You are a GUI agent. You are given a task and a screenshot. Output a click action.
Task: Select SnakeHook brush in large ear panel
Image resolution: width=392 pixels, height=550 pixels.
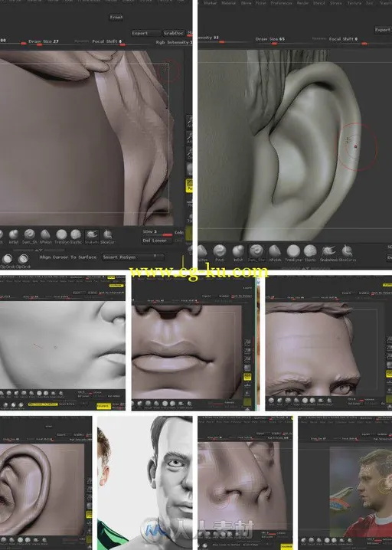click(x=328, y=253)
